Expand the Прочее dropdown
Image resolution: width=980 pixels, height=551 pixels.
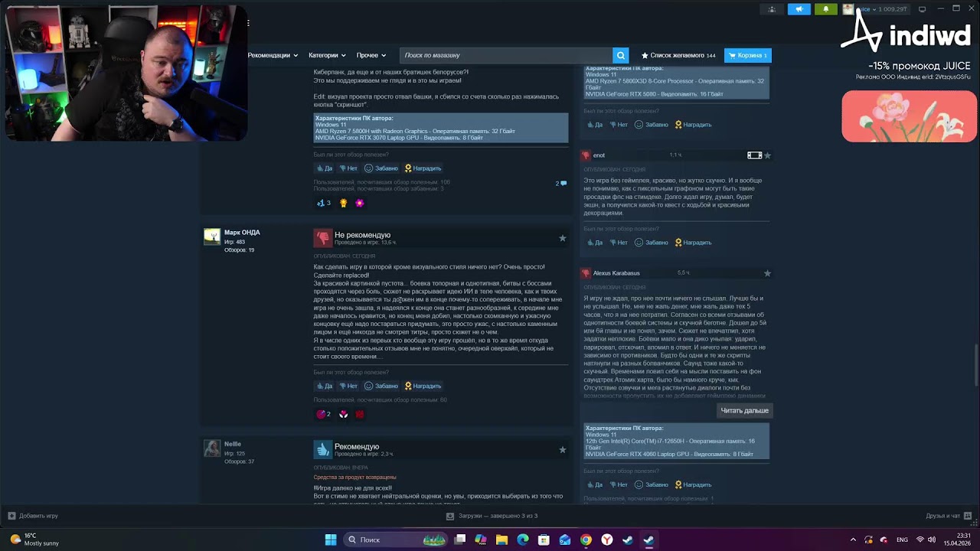click(371, 55)
